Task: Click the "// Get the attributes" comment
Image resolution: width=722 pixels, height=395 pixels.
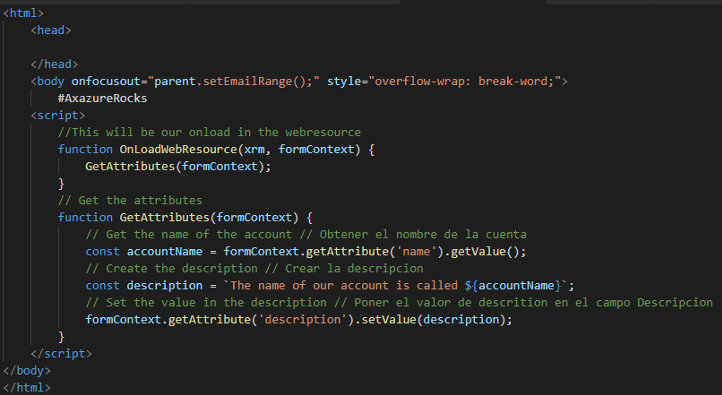Action: click(130, 200)
